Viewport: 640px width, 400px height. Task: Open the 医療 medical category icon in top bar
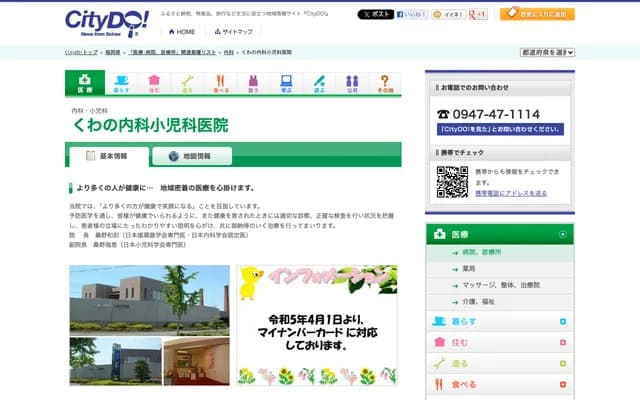[x=85, y=83]
